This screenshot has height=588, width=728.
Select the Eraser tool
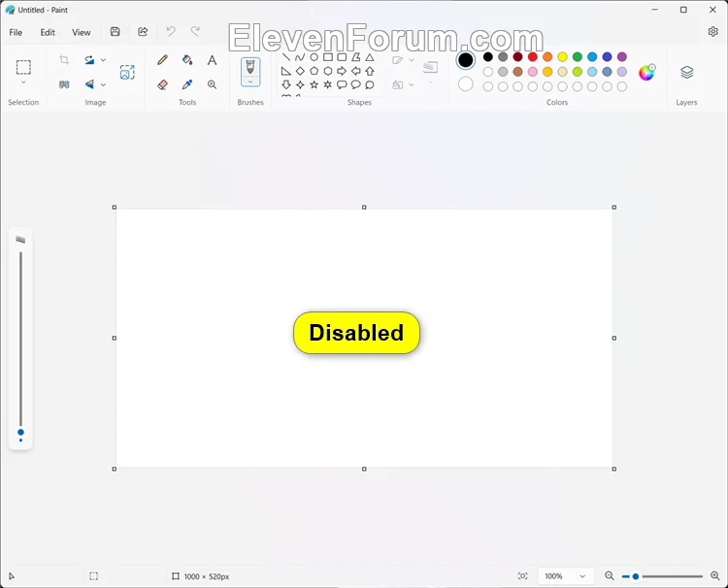[162, 84]
